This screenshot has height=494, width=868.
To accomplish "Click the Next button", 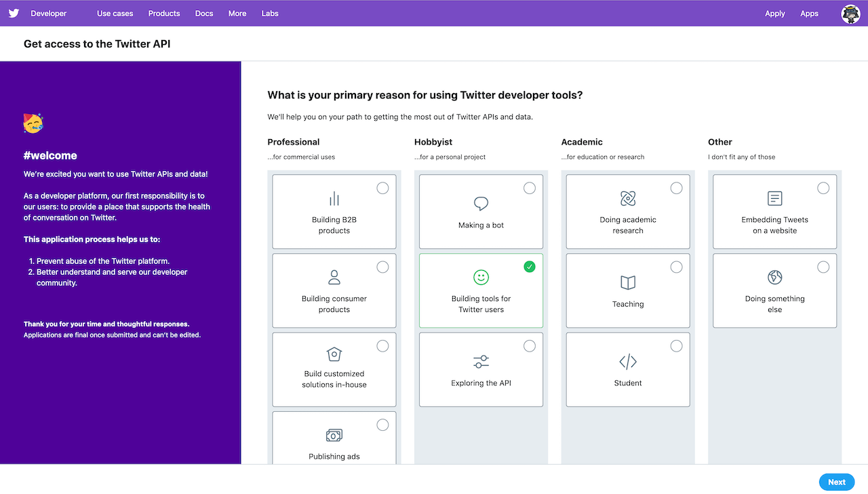I will pyautogui.click(x=836, y=482).
